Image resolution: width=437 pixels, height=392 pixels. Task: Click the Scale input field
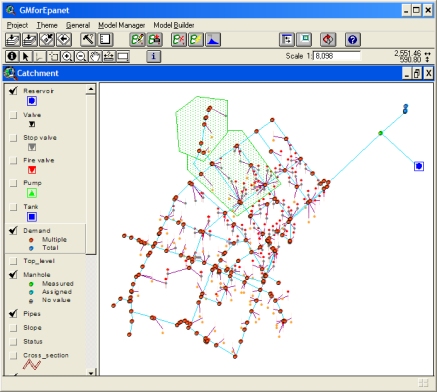click(337, 56)
